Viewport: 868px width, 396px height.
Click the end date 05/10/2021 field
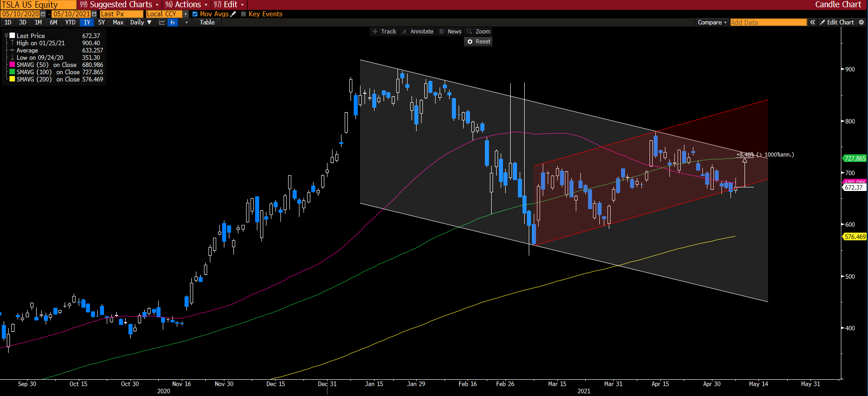[71, 14]
